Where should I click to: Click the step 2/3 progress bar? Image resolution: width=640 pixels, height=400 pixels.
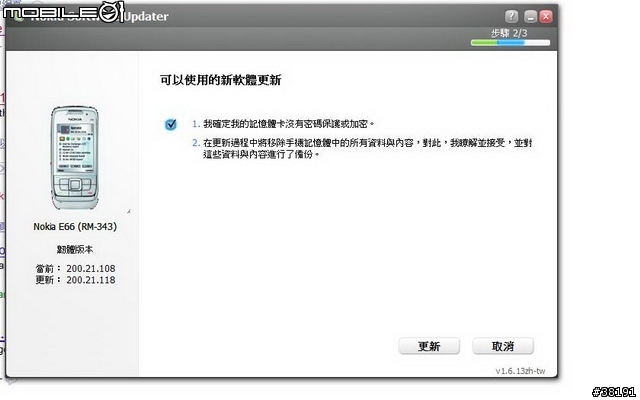[510, 42]
